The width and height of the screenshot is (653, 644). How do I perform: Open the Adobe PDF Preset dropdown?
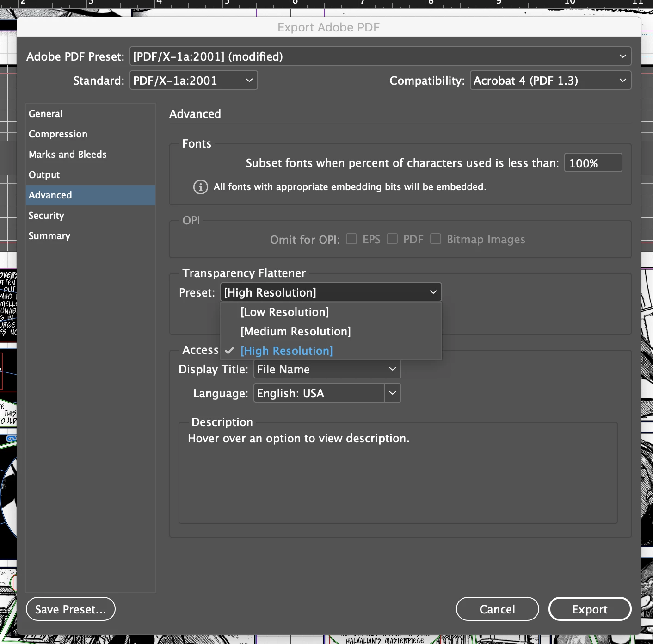pyautogui.click(x=380, y=56)
